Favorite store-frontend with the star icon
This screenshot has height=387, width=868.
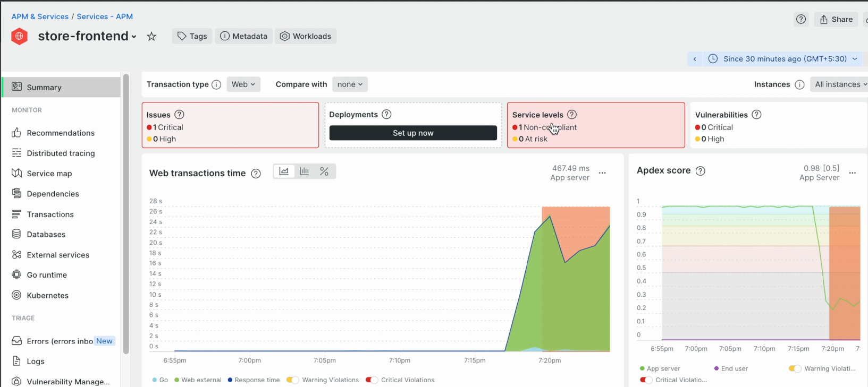[151, 36]
